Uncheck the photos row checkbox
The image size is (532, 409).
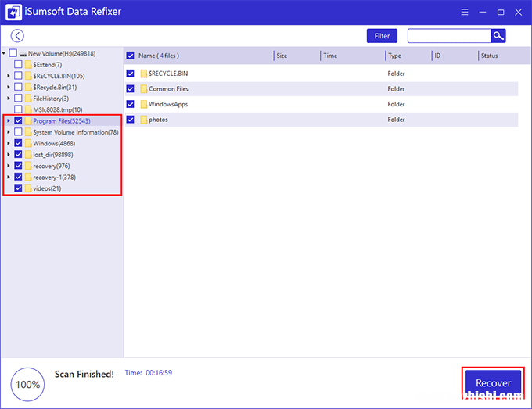(x=131, y=119)
